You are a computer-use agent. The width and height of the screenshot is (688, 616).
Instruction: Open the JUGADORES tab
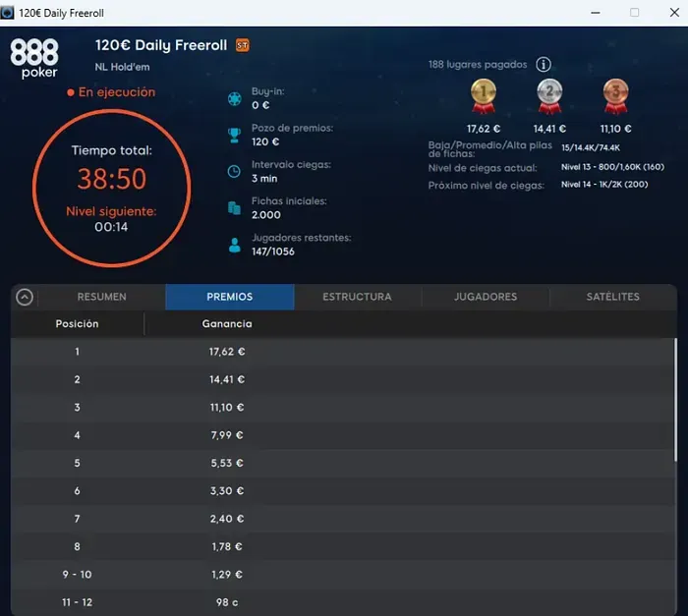pyautogui.click(x=486, y=297)
